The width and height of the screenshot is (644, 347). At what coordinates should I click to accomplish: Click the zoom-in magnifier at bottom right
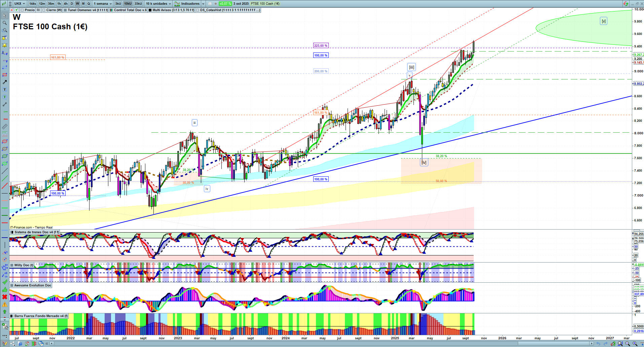pyautogui.click(x=635, y=344)
